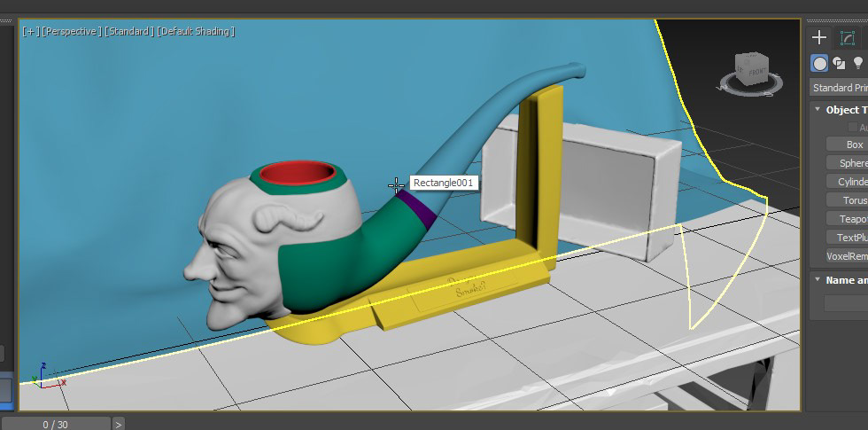
Task: Click the ViewCube in the viewport
Action: click(752, 69)
